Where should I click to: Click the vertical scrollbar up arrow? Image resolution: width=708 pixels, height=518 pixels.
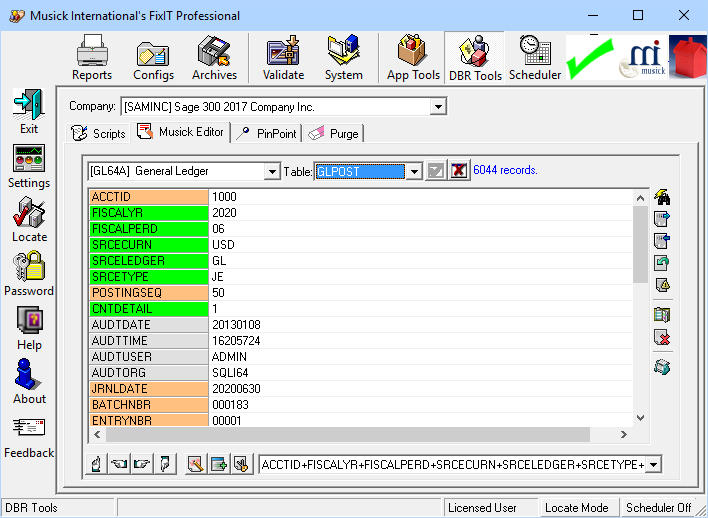point(640,198)
